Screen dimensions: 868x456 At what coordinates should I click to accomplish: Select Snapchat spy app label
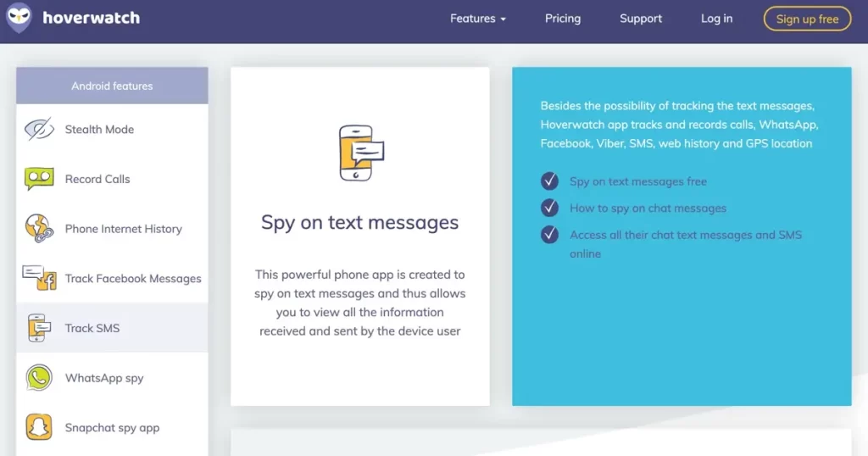(x=112, y=428)
